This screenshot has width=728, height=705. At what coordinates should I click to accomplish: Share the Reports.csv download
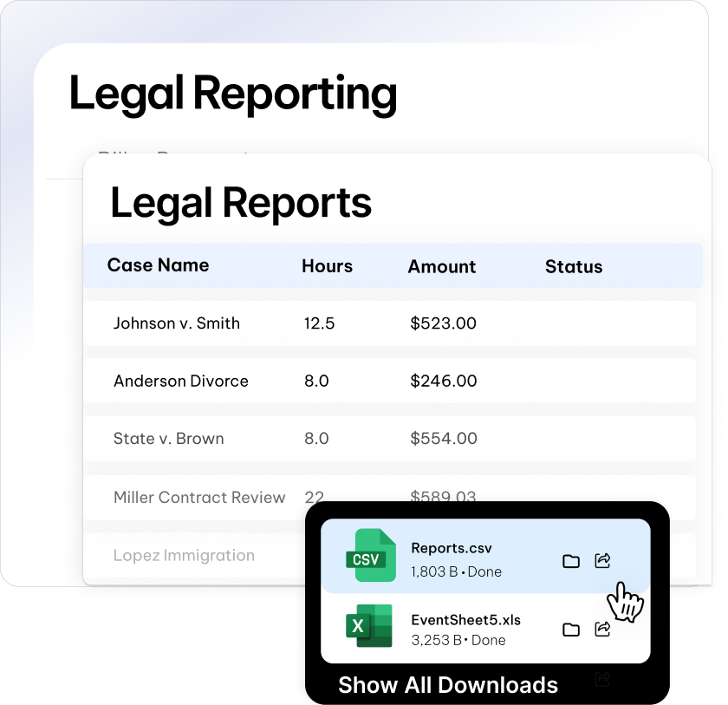(x=602, y=561)
